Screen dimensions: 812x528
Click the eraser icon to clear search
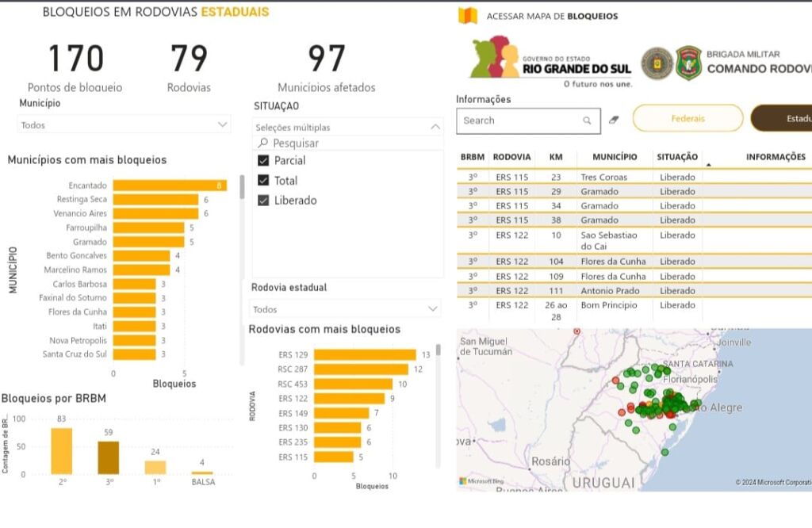[613, 121]
